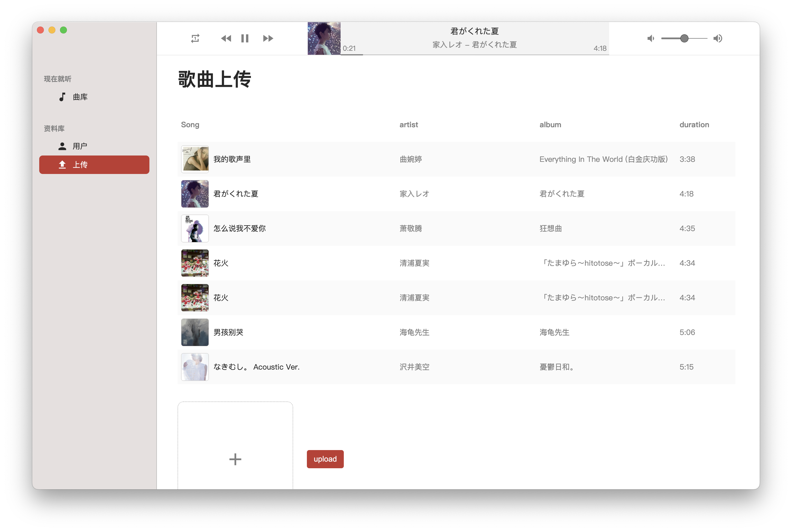Click the album 憂鬱日和。
The height and width of the screenshot is (532, 792).
pyautogui.click(x=556, y=367)
